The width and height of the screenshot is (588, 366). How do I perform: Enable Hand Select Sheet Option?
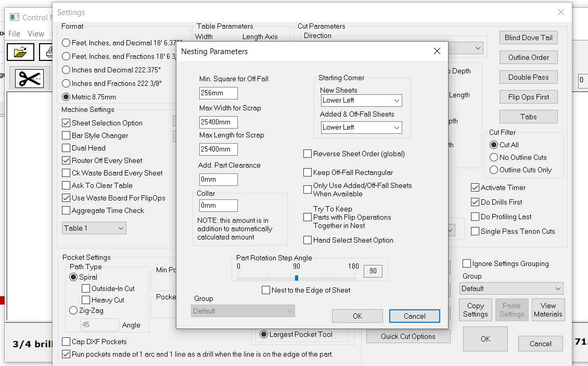click(x=308, y=240)
